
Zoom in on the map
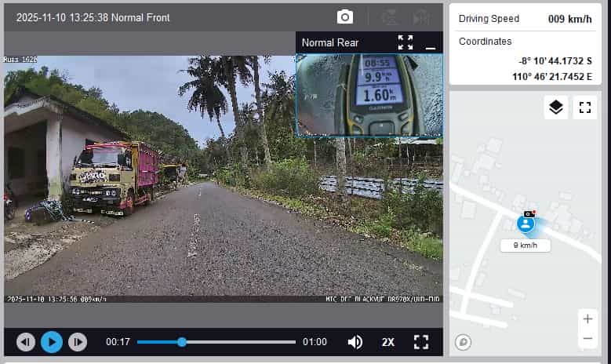click(587, 319)
